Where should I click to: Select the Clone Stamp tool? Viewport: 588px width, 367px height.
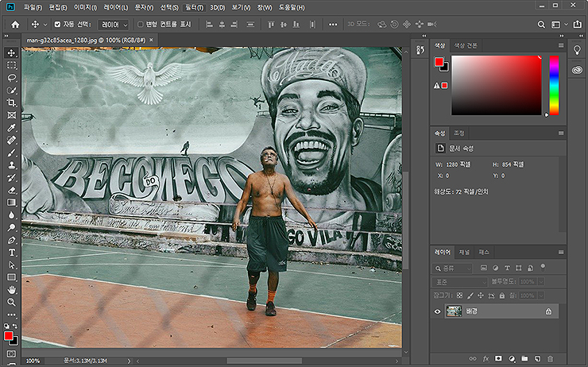point(12,165)
